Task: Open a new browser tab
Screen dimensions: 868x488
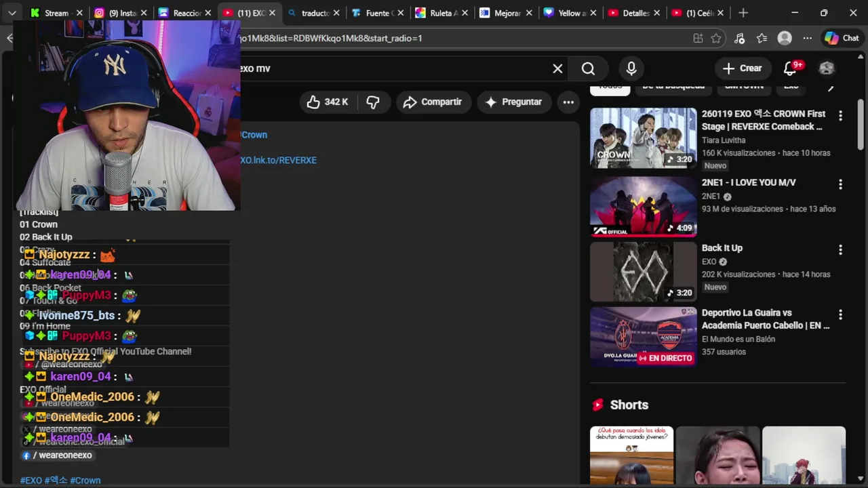Action: tap(743, 13)
